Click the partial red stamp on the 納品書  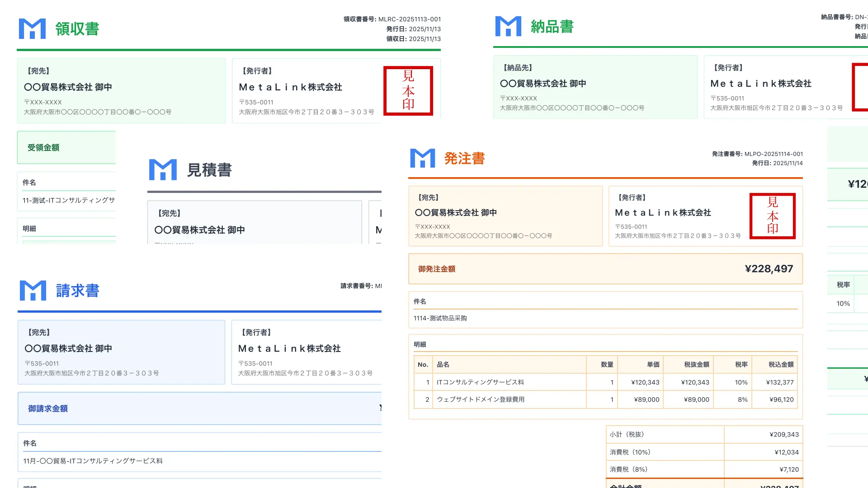pos(861,88)
